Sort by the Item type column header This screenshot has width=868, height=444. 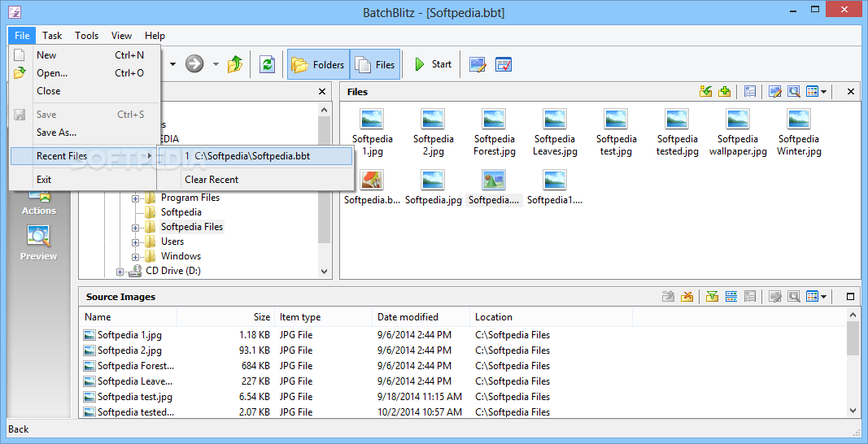pos(323,317)
